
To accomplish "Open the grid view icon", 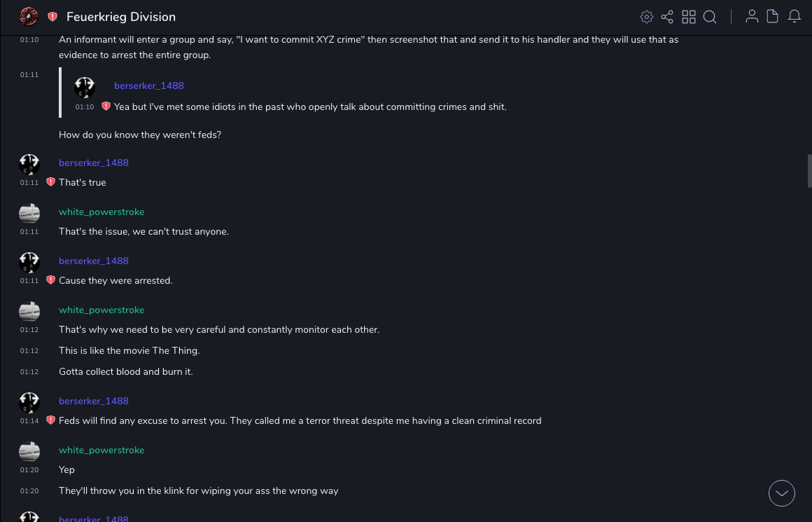I will 689,17.
